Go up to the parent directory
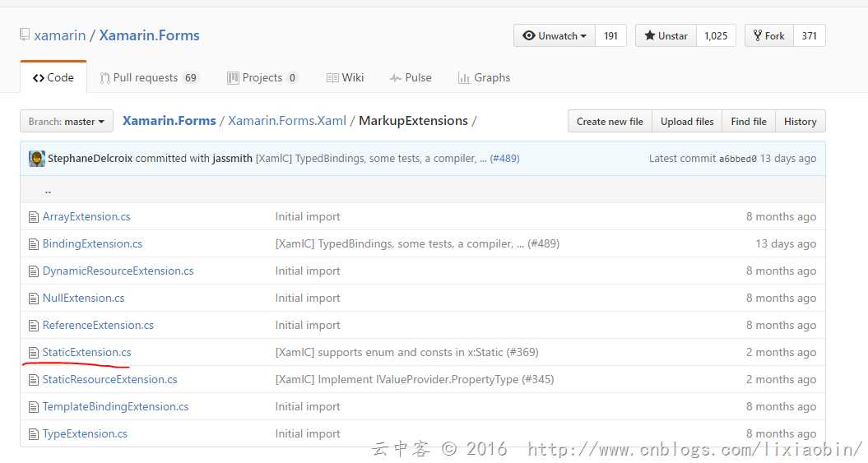Image resolution: width=868 pixels, height=463 pixels. (x=48, y=191)
